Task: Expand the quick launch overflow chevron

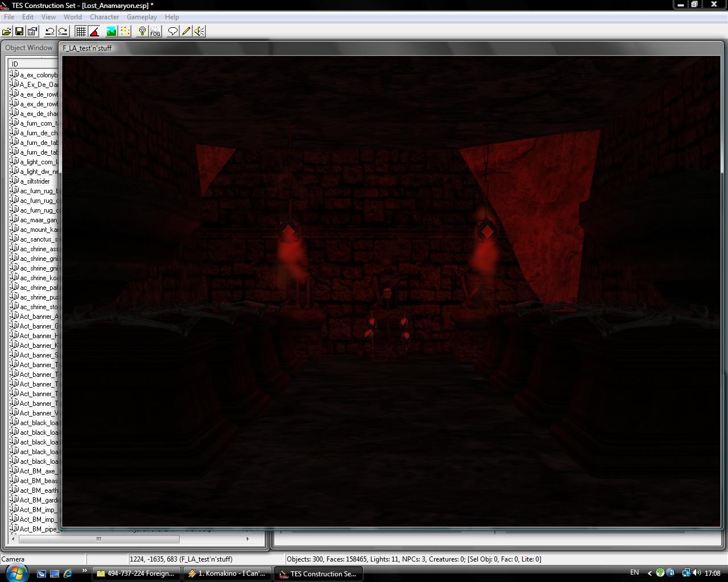Action: [85, 571]
